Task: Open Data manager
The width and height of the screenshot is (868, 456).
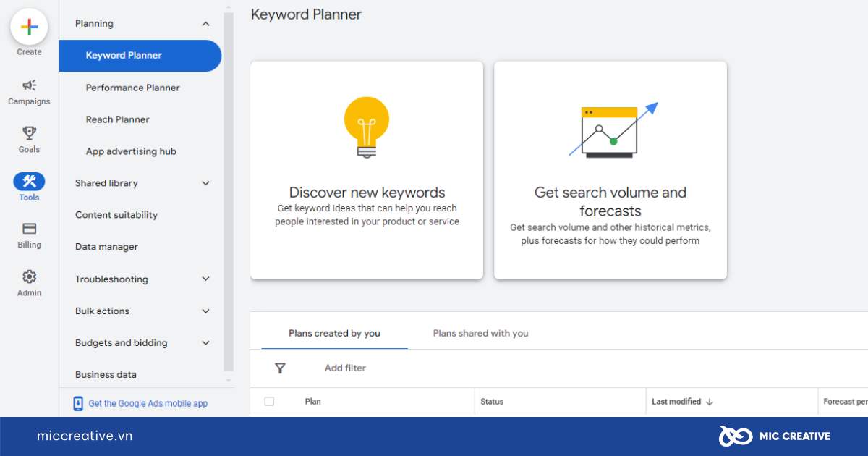Action: [106, 247]
